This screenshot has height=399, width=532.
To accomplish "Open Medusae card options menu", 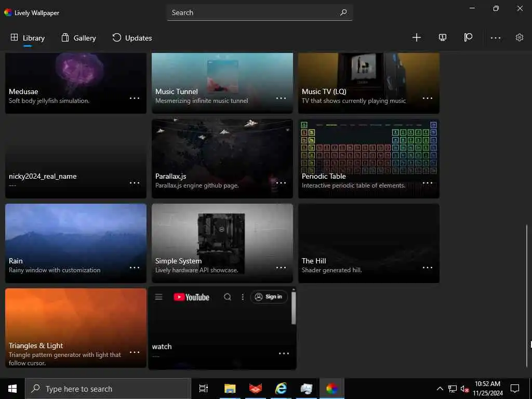I will coord(135,98).
